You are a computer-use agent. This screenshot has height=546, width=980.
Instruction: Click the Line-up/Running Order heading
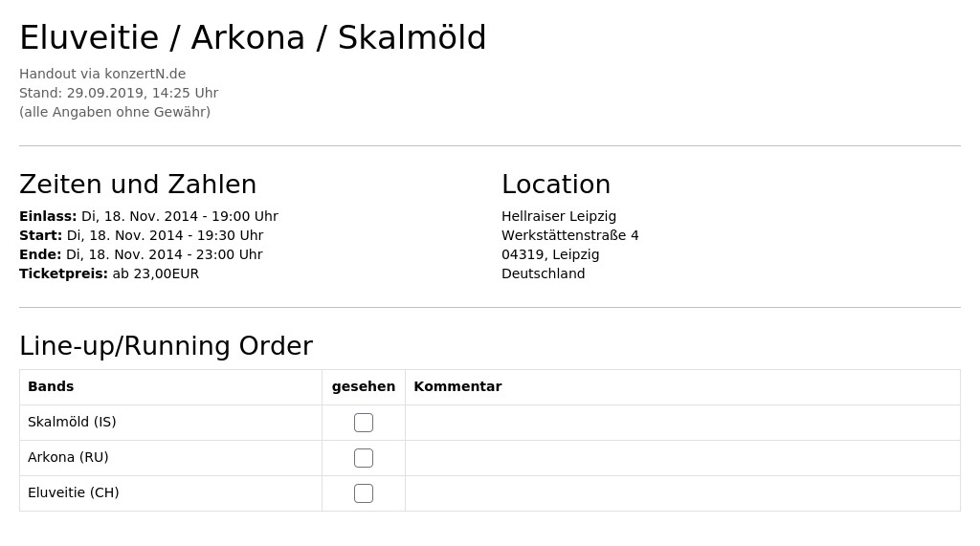pos(166,346)
